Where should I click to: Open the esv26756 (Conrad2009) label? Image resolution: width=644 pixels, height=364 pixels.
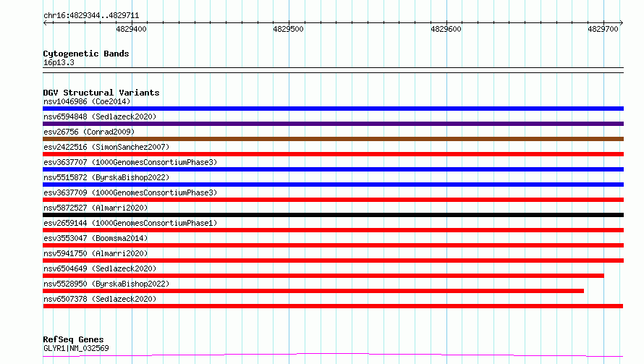click(89, 132)
